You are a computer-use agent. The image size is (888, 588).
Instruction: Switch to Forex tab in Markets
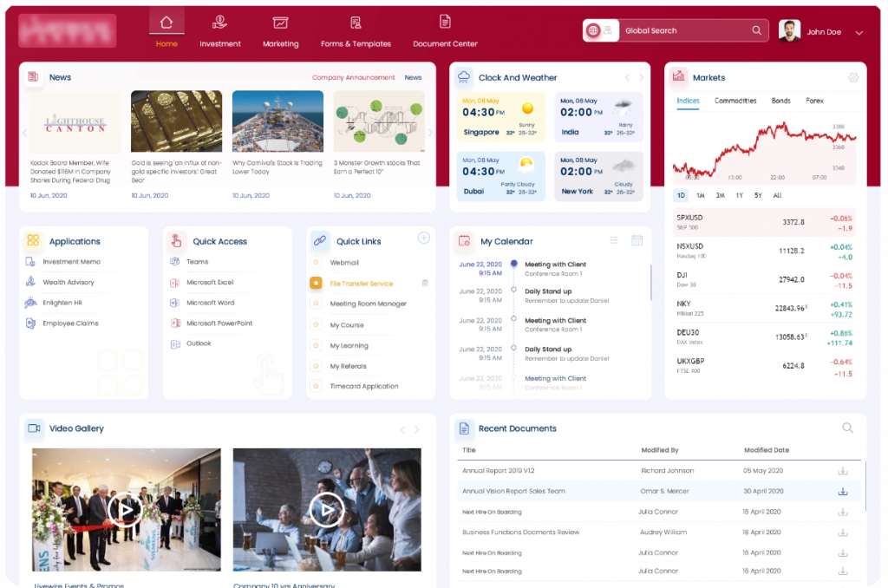click(814, 101)
